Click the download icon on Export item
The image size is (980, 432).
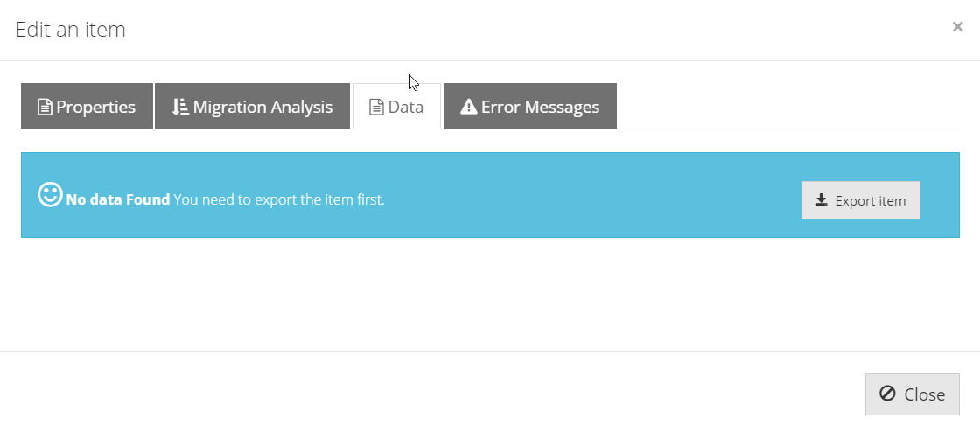pyautogui.click(x=822, y=199)
